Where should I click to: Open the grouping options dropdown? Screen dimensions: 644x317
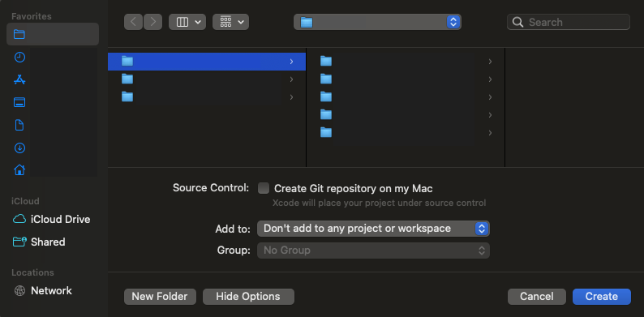point(231,22)
